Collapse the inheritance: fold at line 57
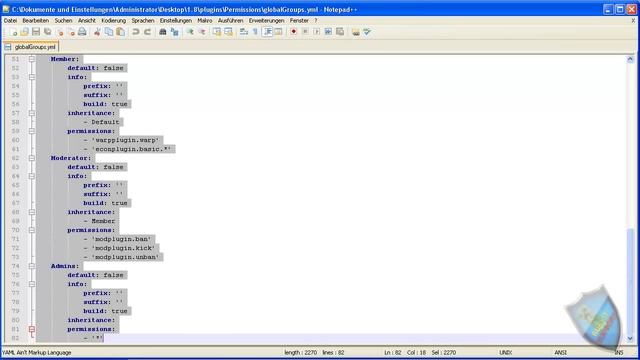The width and height of the screenshot is (640, 360). pyautogui.click(x=32, y=113)
